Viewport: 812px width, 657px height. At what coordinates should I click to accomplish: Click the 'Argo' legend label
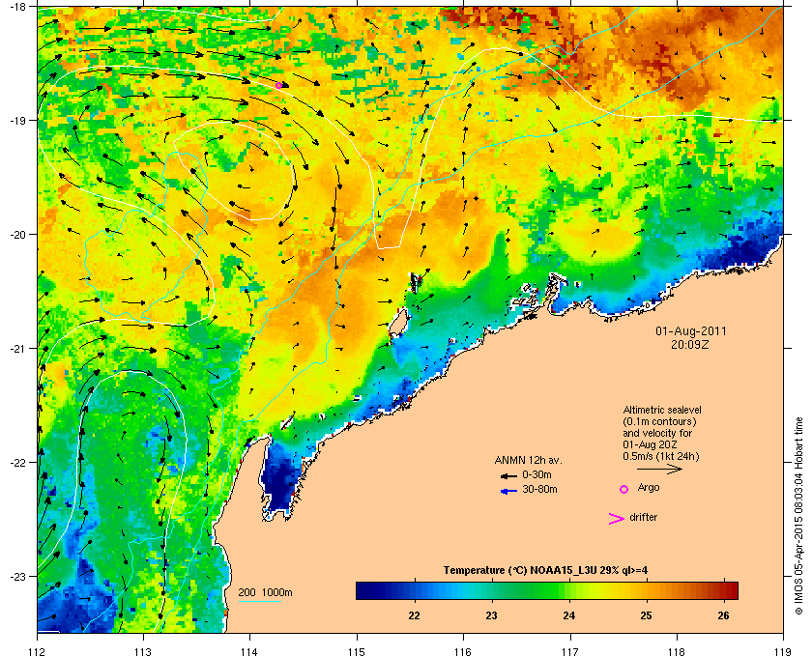649,488
